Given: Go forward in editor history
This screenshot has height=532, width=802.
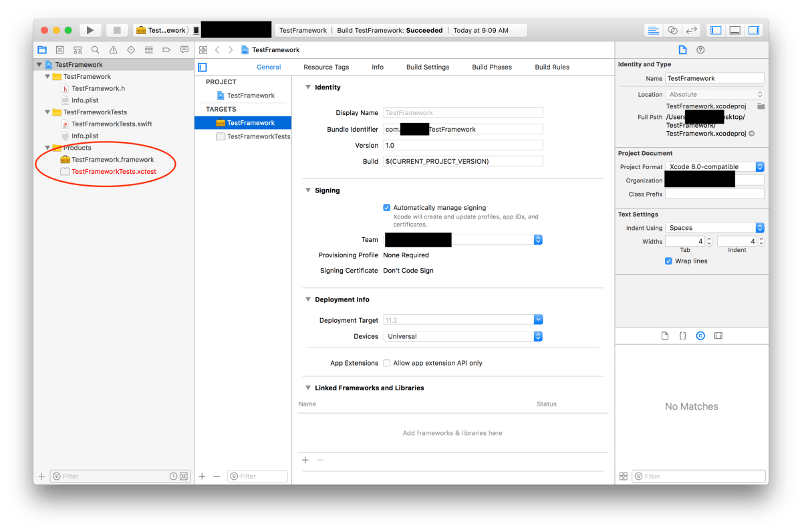Looking at the screenshot, I should 231,49.
